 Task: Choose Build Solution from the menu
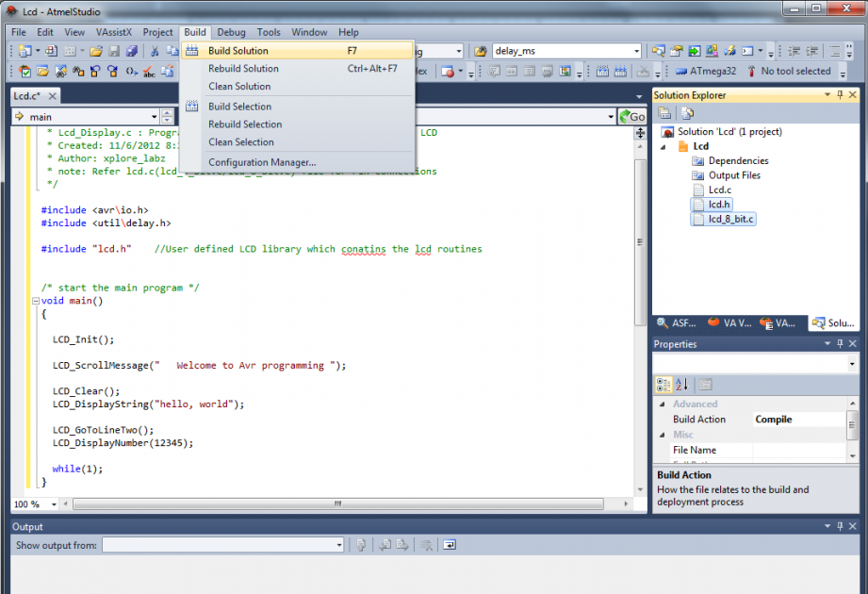coord(297,50)
